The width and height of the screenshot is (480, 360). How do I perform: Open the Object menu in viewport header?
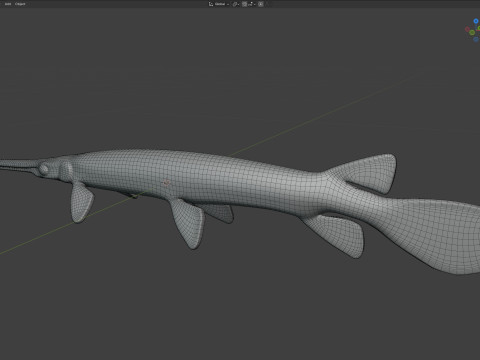tap(20, 4)
